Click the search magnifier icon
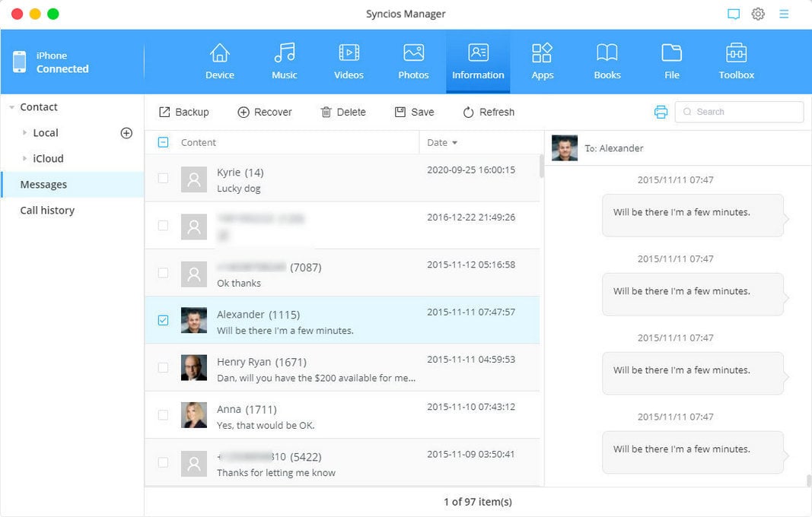This screenshot has width=812, height=517. tap(687, 112)
